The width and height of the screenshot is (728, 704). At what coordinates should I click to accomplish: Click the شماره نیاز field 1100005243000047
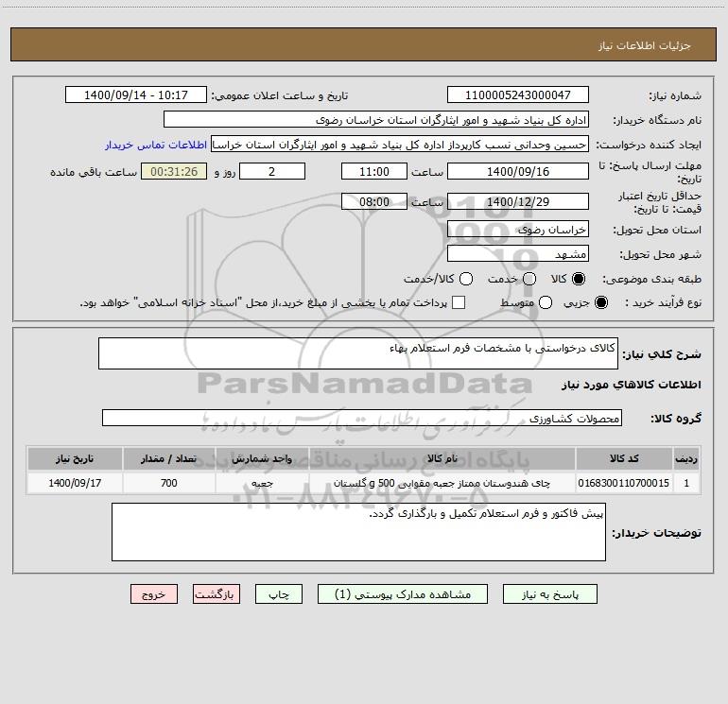pos(518,94)
